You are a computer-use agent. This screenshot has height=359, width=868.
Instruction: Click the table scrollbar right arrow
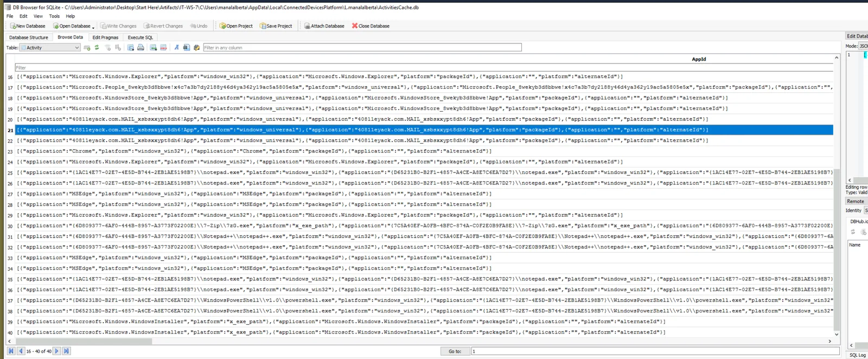click(x=830, y=341)
